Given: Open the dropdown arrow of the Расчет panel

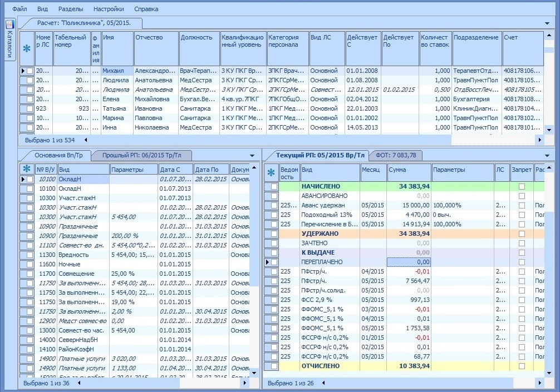Looking at the screenshot, I should [x=547, y=23].
